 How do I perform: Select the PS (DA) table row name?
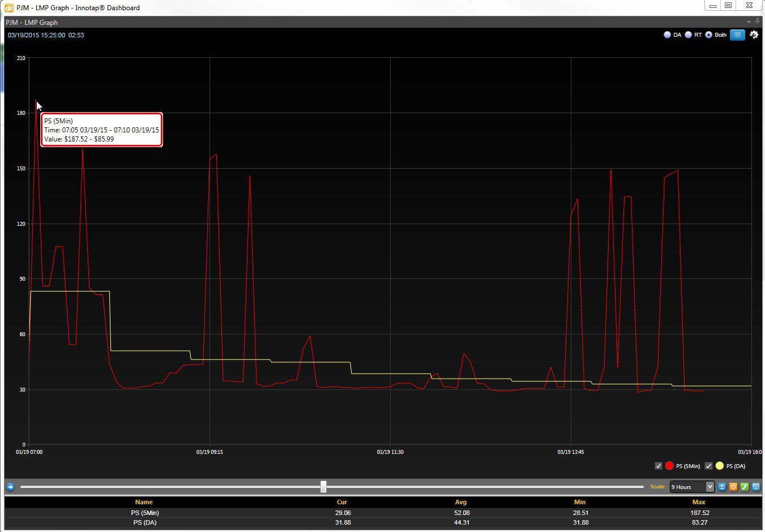tap(145, 522)
